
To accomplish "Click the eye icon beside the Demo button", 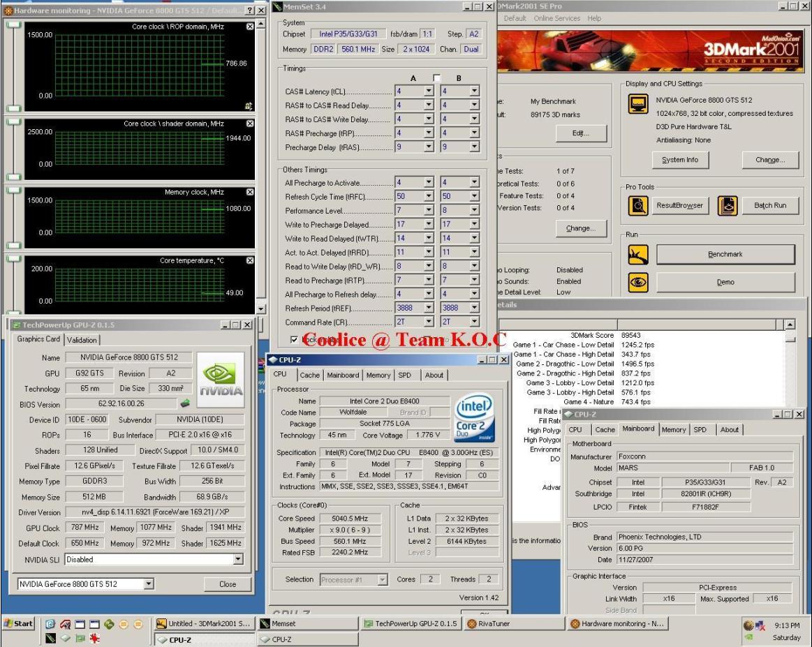I will [x=637, y=282].
